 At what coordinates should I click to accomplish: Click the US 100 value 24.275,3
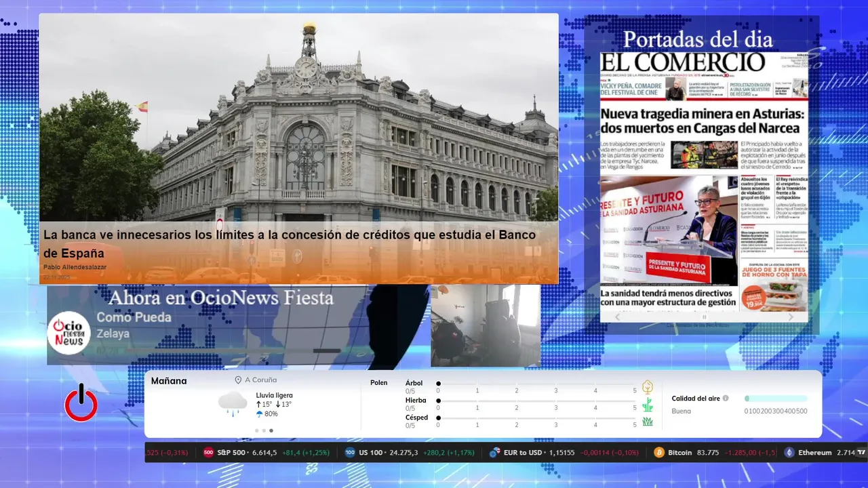tap(405, 453)
